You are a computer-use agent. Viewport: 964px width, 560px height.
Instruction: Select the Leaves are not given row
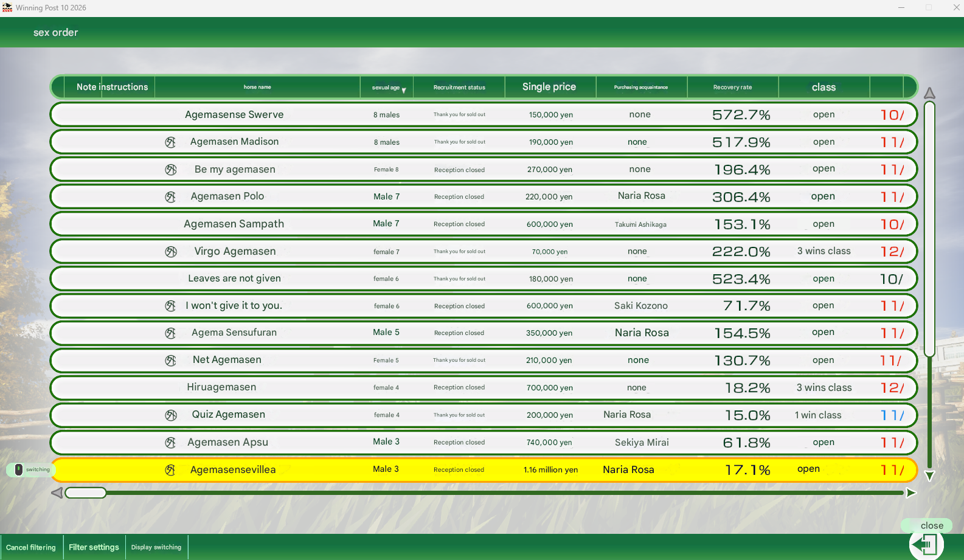point(484,278)
